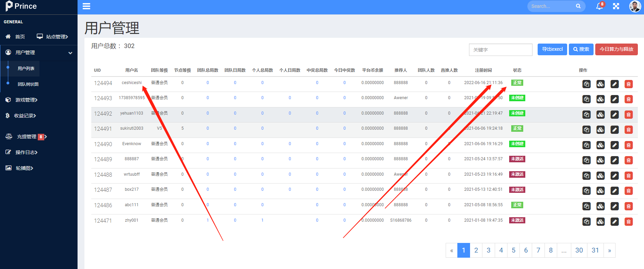Click the 关键字 keyword input field
644x269 pixels.
pos(501,50)
